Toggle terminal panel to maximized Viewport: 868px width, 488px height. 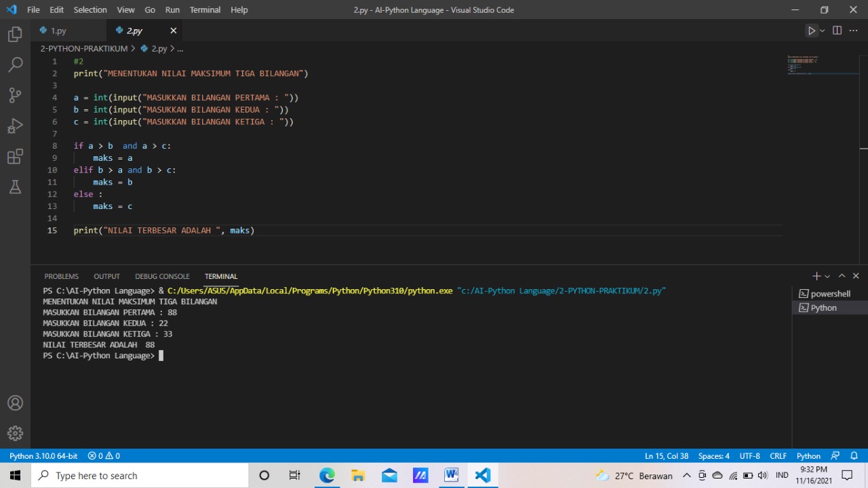click(x=842, y=276)
